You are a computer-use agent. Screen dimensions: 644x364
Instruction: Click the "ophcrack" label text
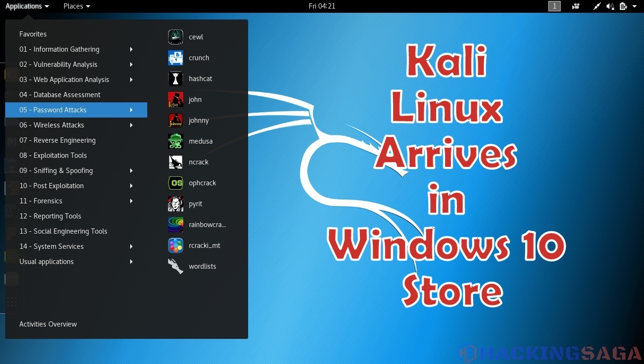coord(202,183)
